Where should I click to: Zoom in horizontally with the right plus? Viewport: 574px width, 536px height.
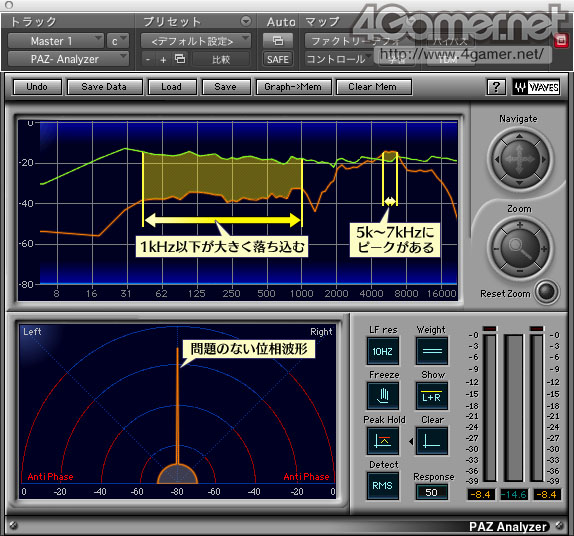[544, 249]
